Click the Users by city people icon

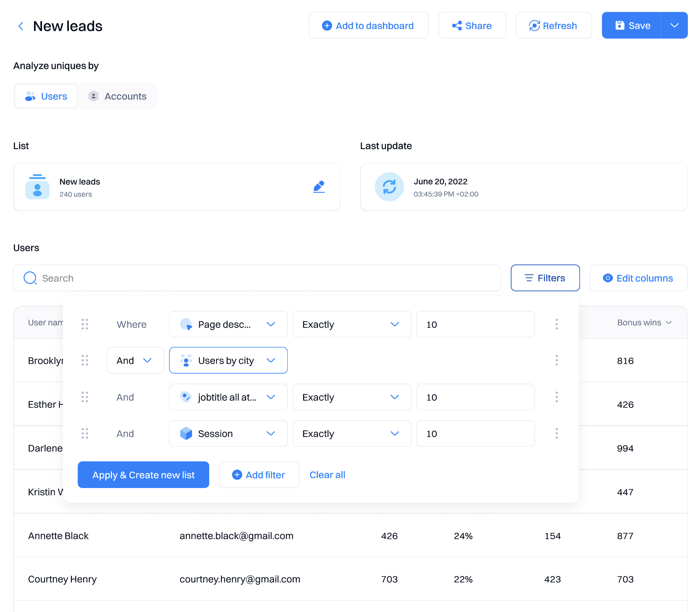tap(186, 360)
